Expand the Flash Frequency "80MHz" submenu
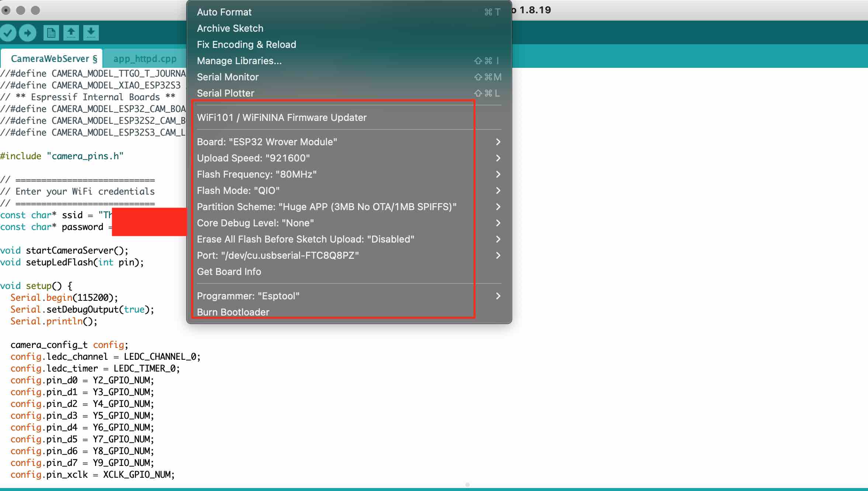Image resolution: width=868 pixels, height=491 pixels. [x=349, y=174]
